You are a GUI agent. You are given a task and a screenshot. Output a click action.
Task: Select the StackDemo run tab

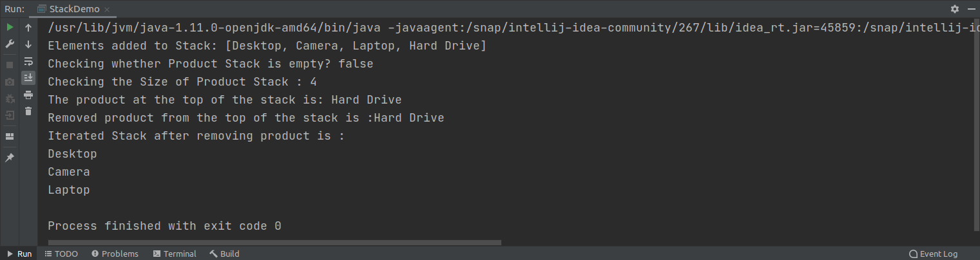[x=67, y=9]
